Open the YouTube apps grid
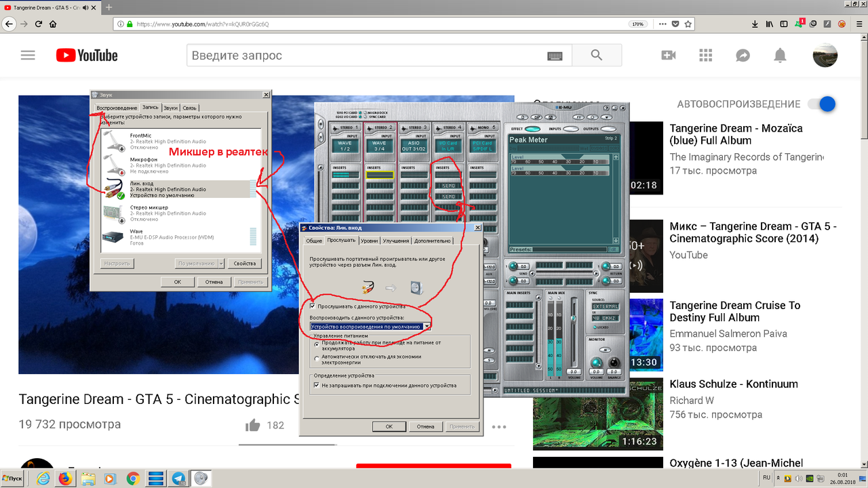 pyautogui.click(x=706, y=56)
